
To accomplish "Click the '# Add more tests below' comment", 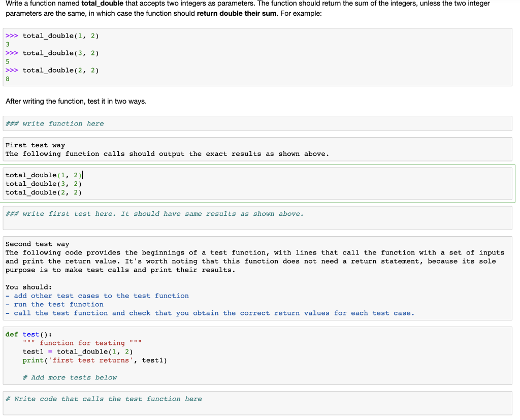I will click(70, 377).
